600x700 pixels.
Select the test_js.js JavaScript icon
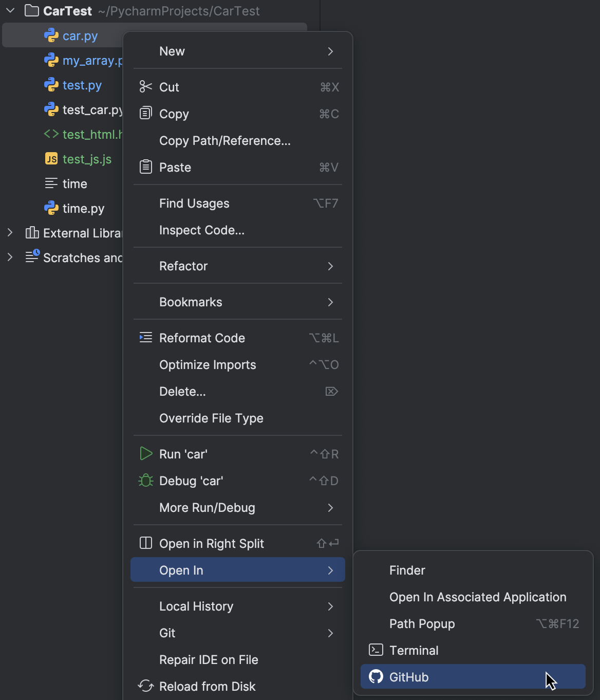point(51,159)
